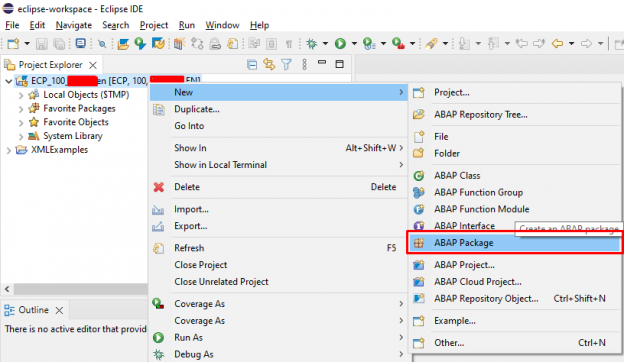Select ABAP Repository Tree... entry
This screenshot has height=362, width=624.
[514, 115]
